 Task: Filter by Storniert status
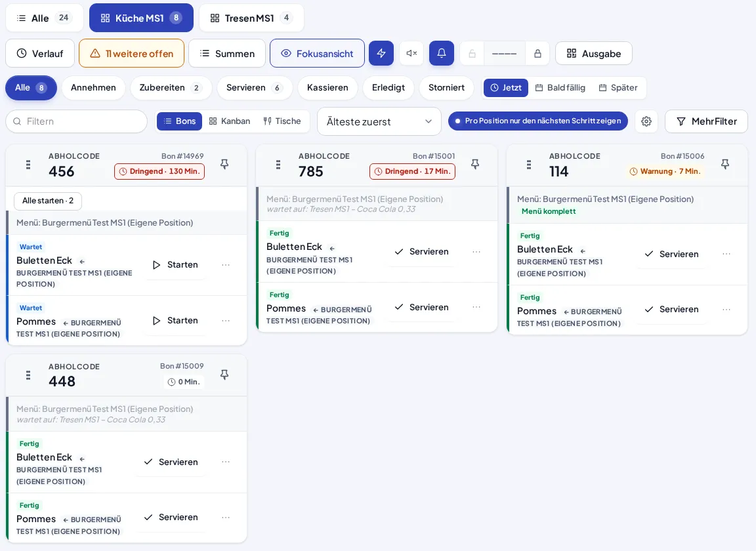coord(446,88)
